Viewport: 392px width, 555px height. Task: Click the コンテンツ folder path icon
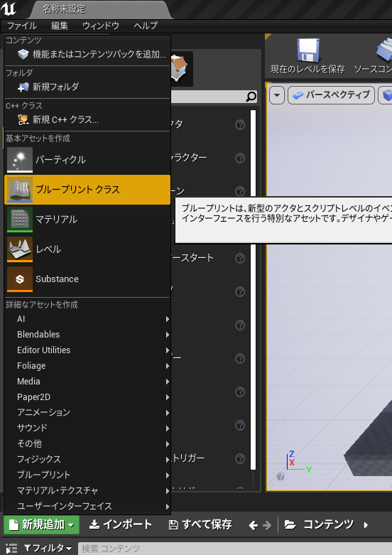pyautogui.click(x=290, y=524)
